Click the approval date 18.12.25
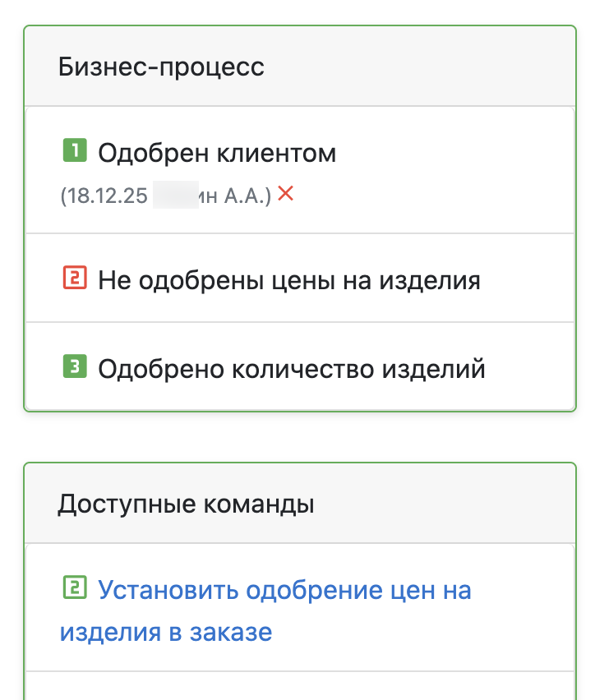 pyautogui.click(x=105, y=196)
